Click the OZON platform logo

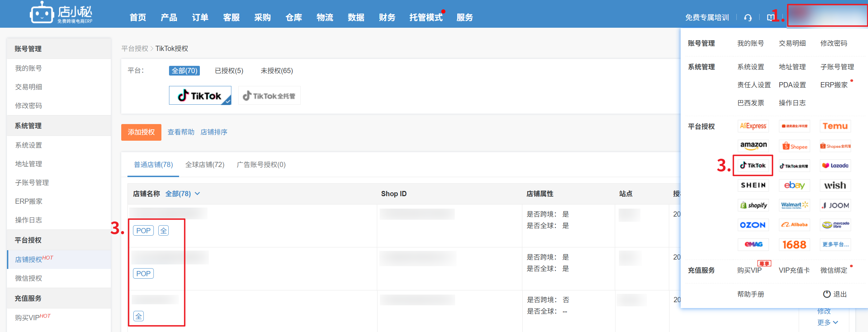pos(753,225)
